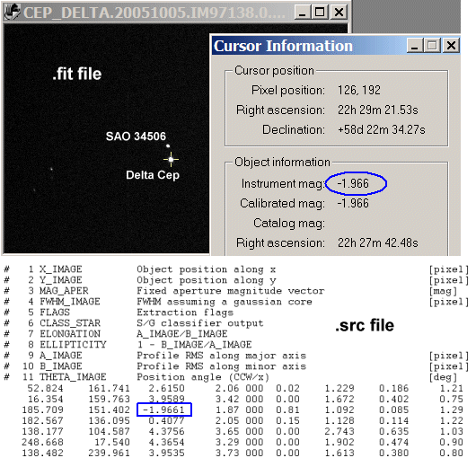
Task: Minimize the CEP_DELTA image window
Action: tap(303, 13)
